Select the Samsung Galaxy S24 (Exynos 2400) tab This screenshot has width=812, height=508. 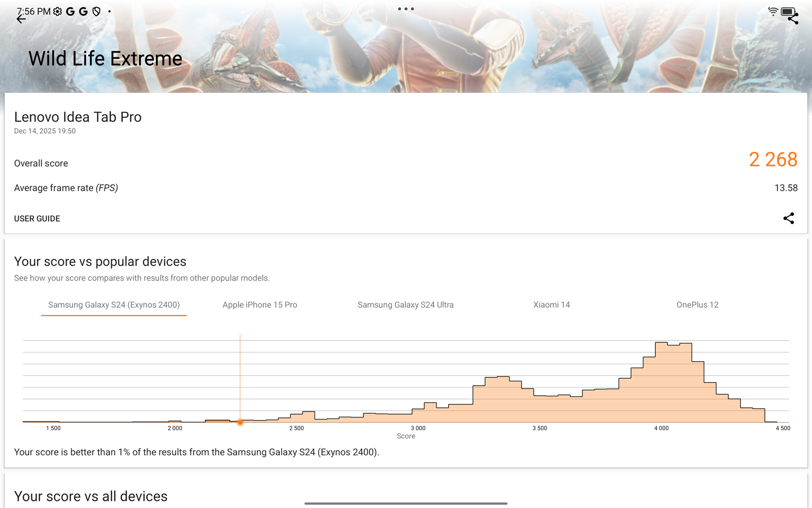point(114,305)
